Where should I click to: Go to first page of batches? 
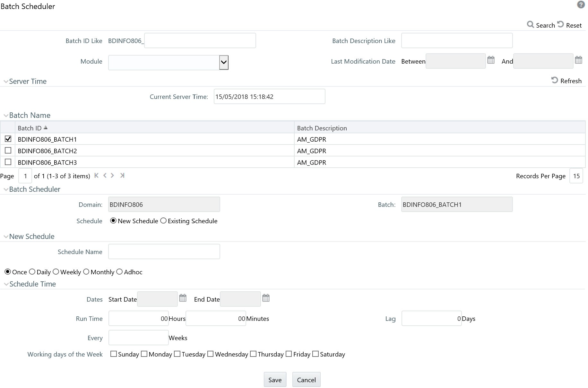[96, 176]
